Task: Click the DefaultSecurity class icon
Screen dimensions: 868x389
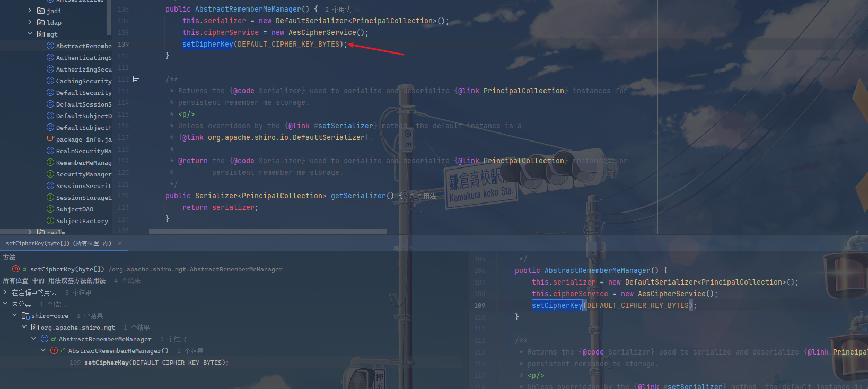Action: pos(50,93)
